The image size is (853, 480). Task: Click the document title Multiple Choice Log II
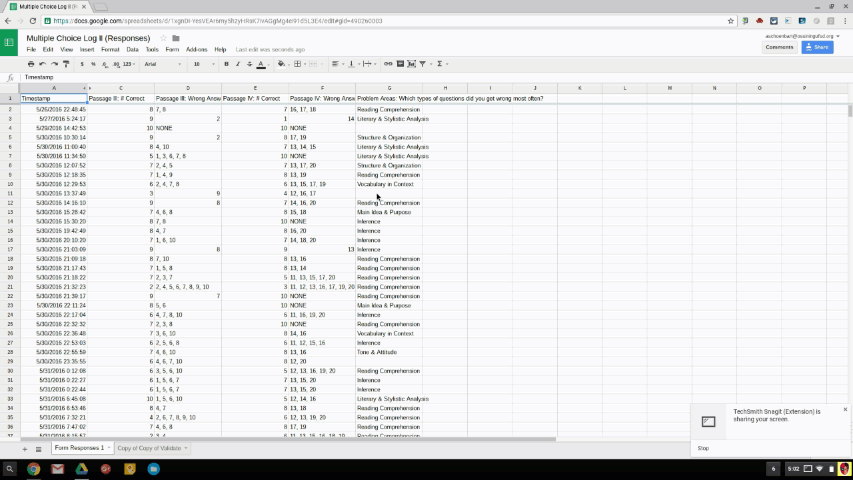coord(88,38)
